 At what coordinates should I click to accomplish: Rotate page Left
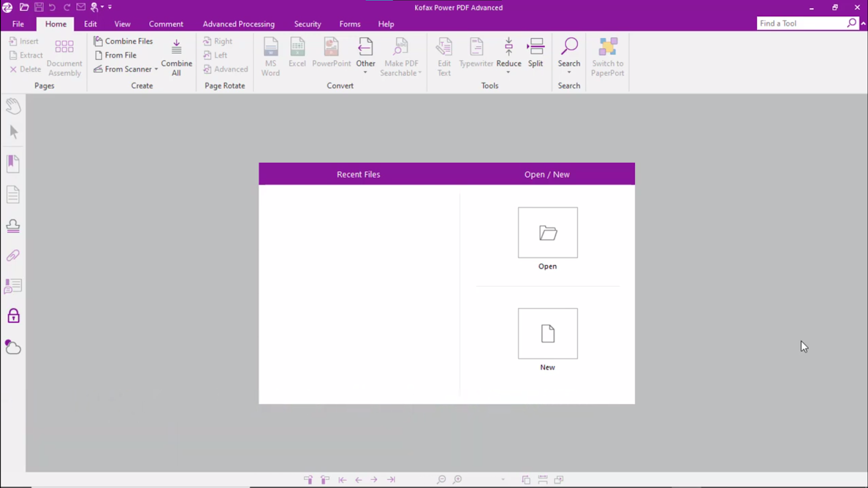pos(215,55)
